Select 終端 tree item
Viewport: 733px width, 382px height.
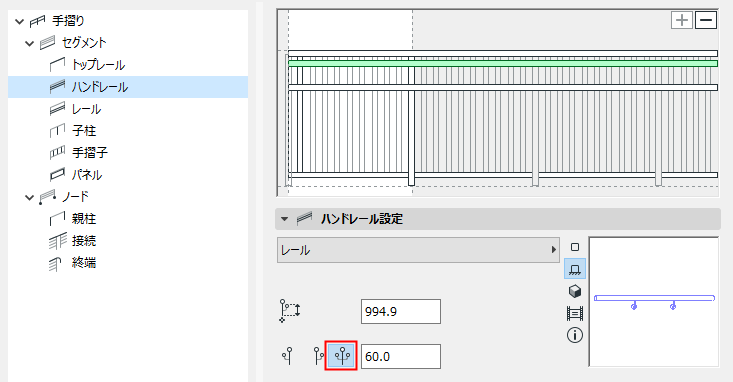click(x=84, y=263)
